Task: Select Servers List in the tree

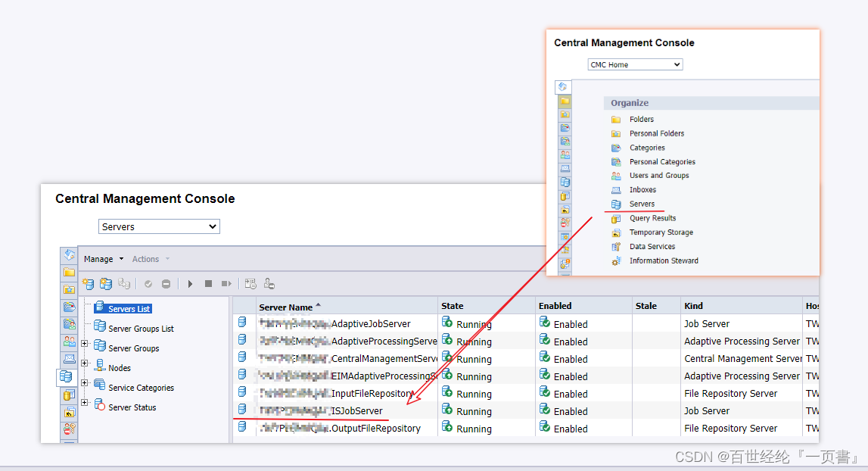Action: [129, 309]
